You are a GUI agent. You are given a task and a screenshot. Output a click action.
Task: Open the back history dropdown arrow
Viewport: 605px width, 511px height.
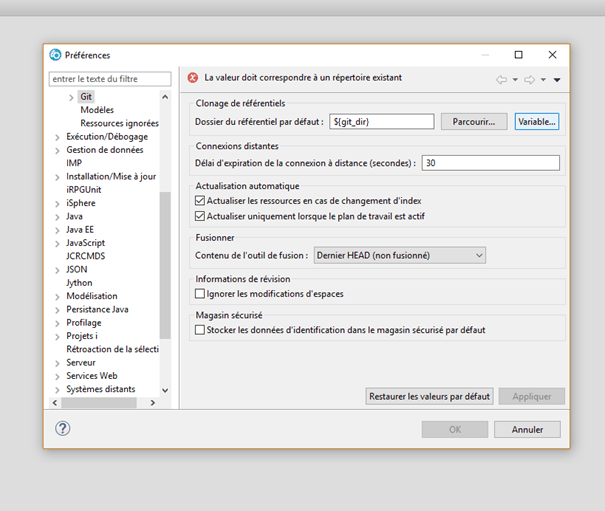click(x=515, y=80)
